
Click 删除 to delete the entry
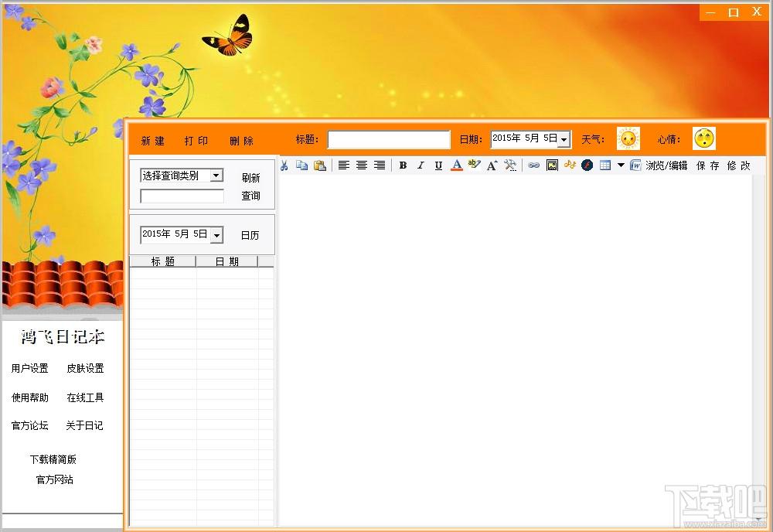pyautogui.click(x=241, y=141)
